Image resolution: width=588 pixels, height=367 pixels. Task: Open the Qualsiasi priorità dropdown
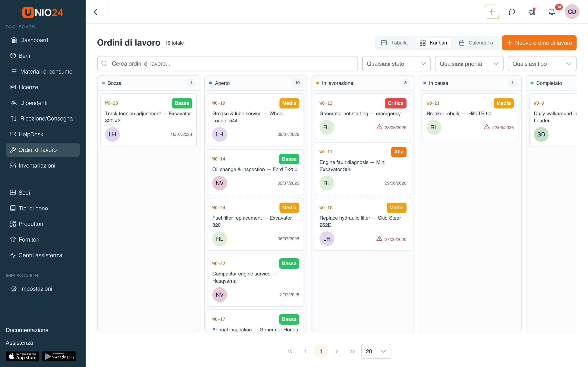(x=469, y=64)
